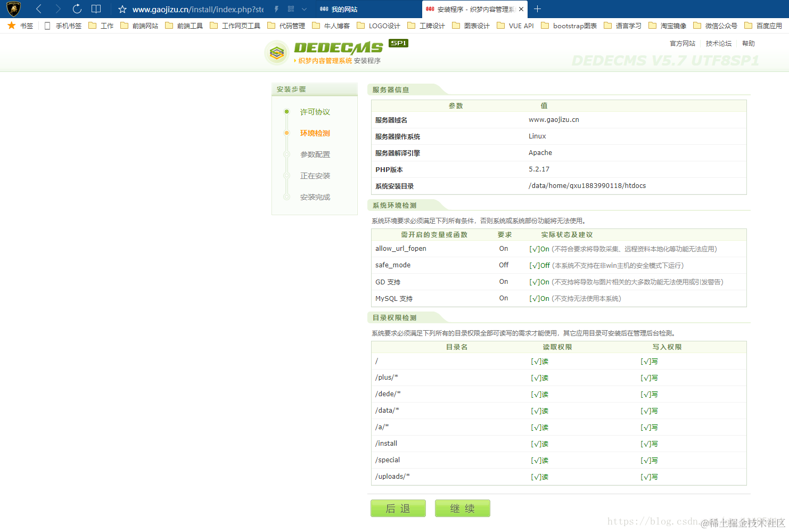Click the /install directory name
Viewport: 789px width, 532px height.
click(386, 444)
